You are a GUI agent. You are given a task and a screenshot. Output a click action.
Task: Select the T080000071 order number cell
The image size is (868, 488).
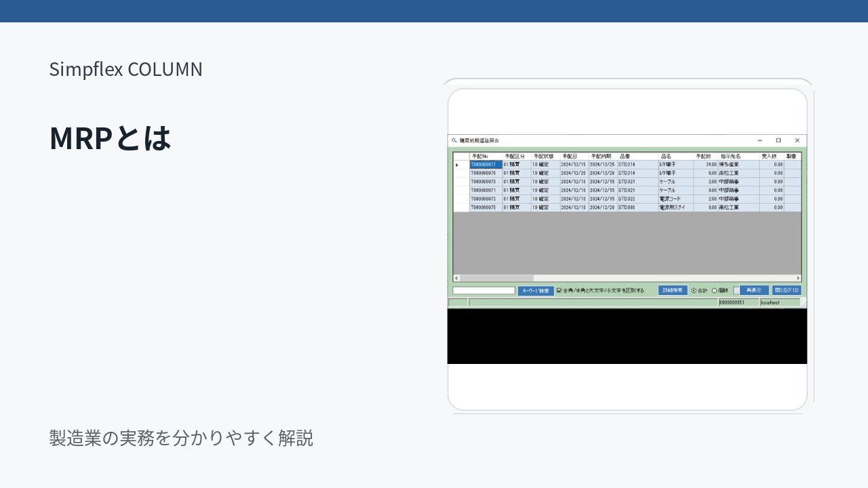click(486, 190)
